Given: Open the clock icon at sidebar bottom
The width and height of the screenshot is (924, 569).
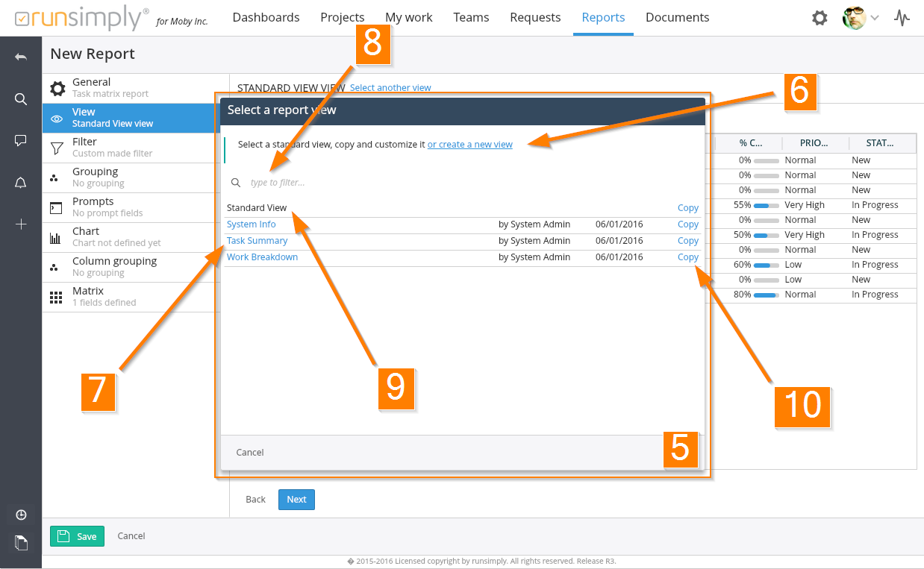Looking at the screenshot, I should tap(21, 515).
